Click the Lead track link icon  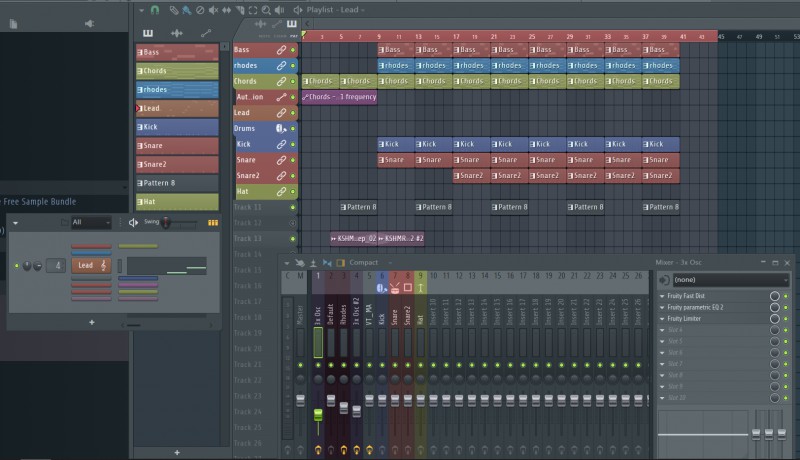point(281,113)
